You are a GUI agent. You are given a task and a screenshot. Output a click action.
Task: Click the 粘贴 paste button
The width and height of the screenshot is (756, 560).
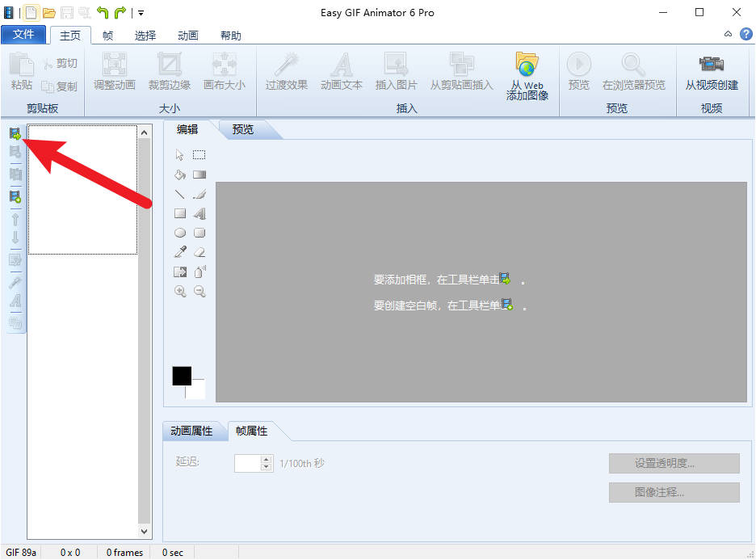pos(22,72)
